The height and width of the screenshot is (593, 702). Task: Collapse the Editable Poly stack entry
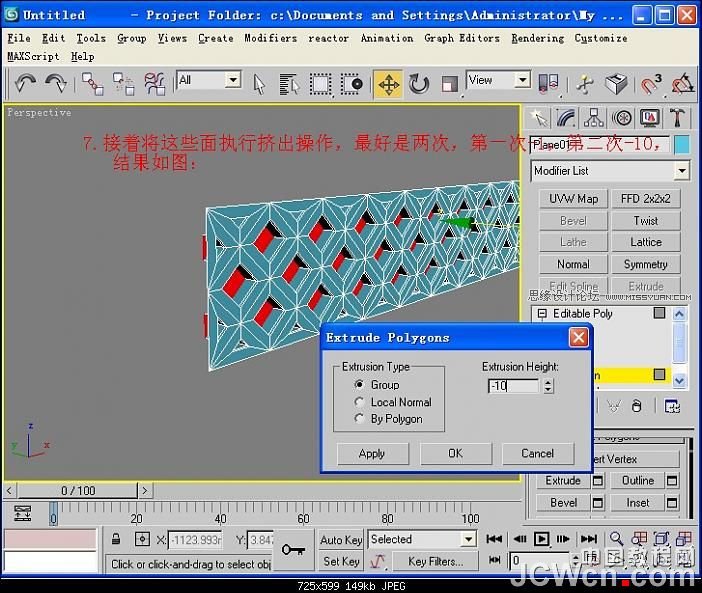pyautogui.click(x=542, y=313)
